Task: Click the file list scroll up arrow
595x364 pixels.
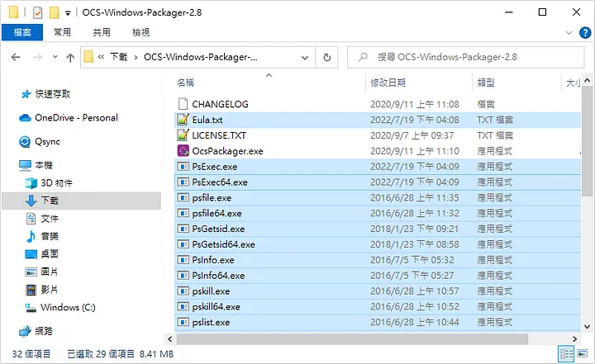Action: 587,80
